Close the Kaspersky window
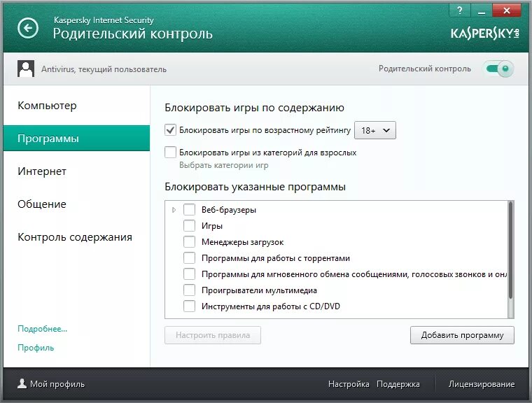 pyautogui.click(x=507, y=10)
